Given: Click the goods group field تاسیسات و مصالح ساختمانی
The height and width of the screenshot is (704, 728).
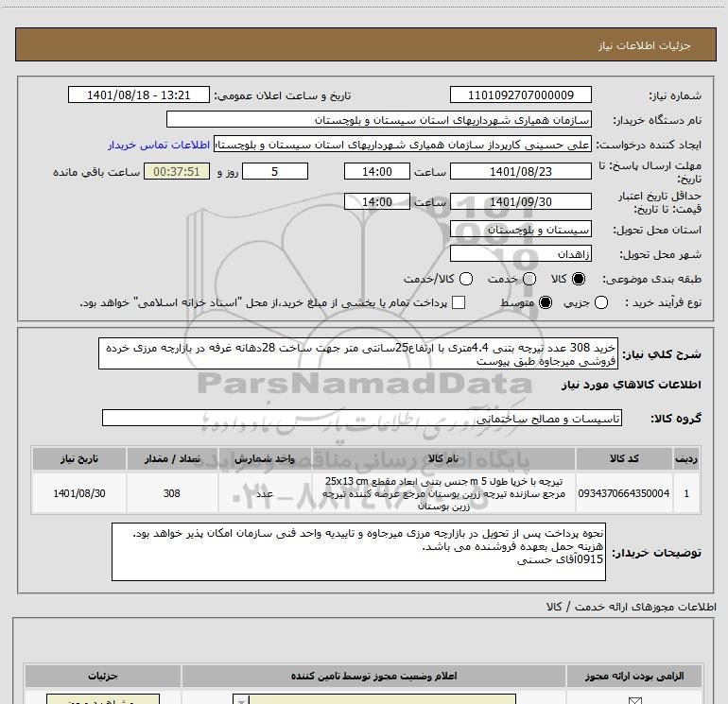Looking at the screenshot, I should [x=362, y=418].
